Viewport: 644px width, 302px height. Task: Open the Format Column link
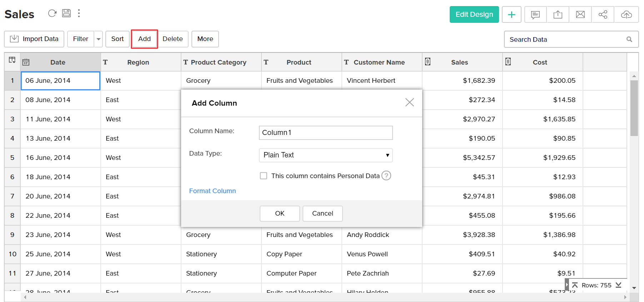(x=213, y=191)
